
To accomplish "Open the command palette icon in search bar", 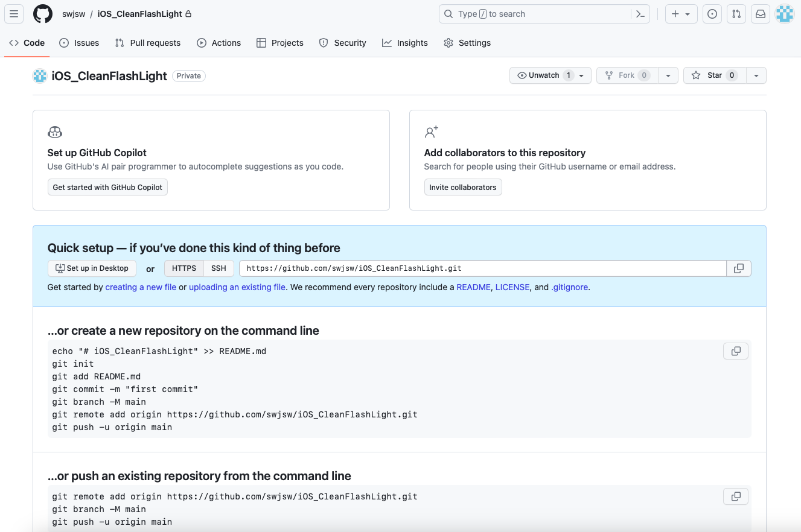I will click(x=640, y=14).
